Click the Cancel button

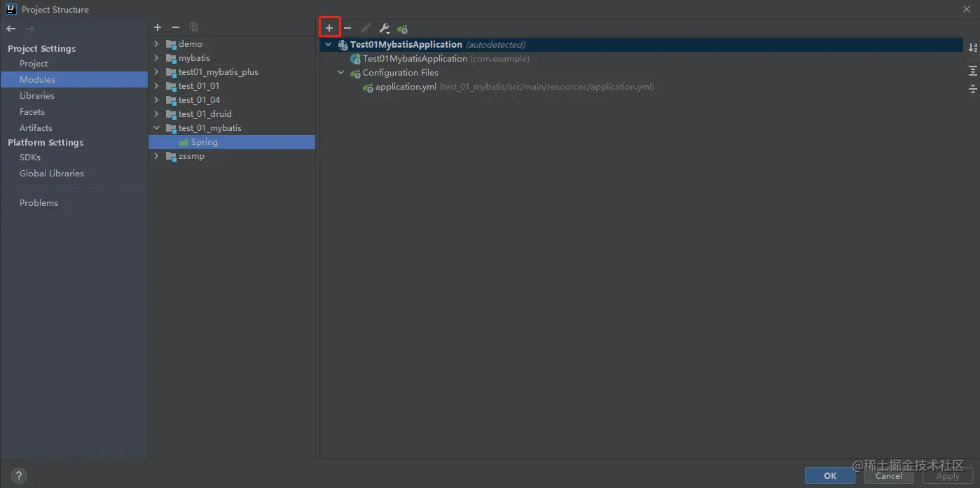[x=888, y=475]
